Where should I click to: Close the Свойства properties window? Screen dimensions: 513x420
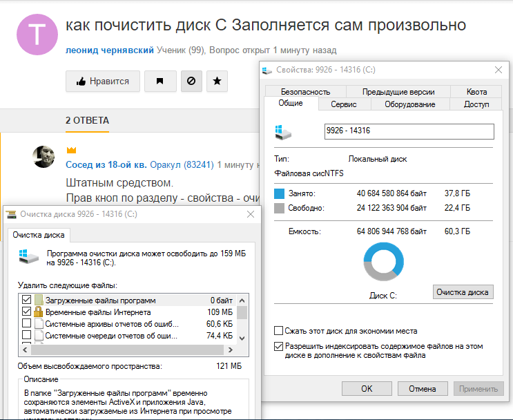click(499, 70)
